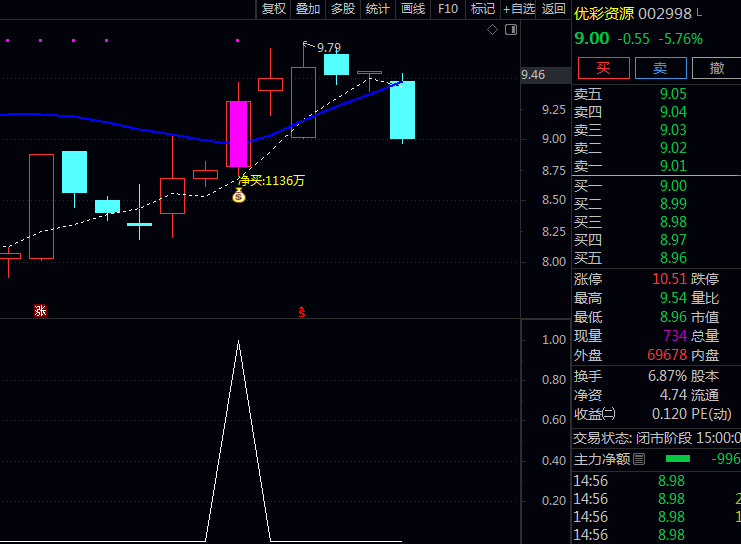Screen dimensions: 741x544
Task: Click the red 买 buy button
Action: coord(603,68)
